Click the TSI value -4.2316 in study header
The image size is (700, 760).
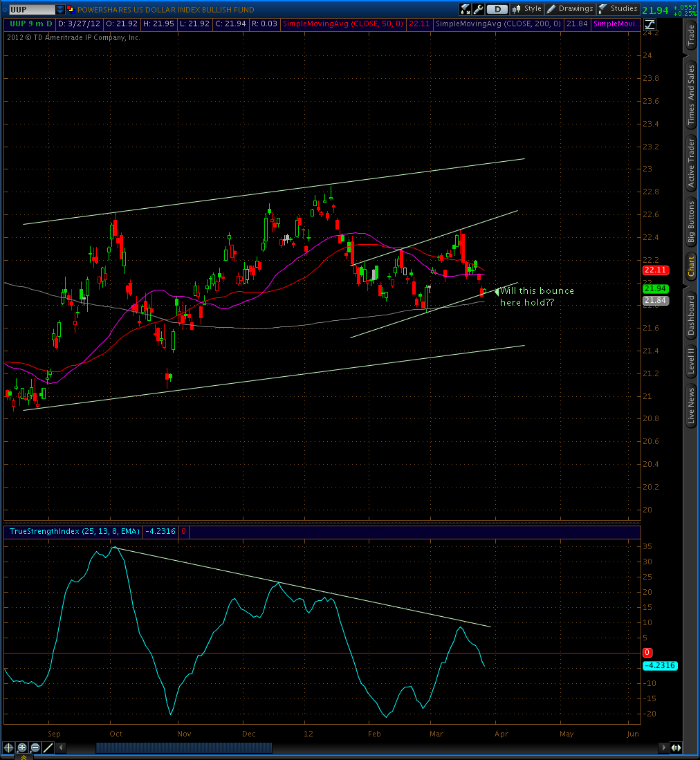160,531
